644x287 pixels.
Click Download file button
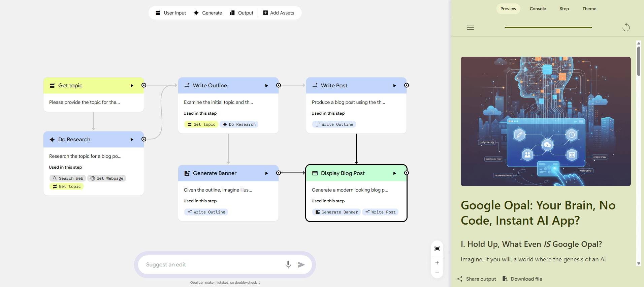click(522, 279)
